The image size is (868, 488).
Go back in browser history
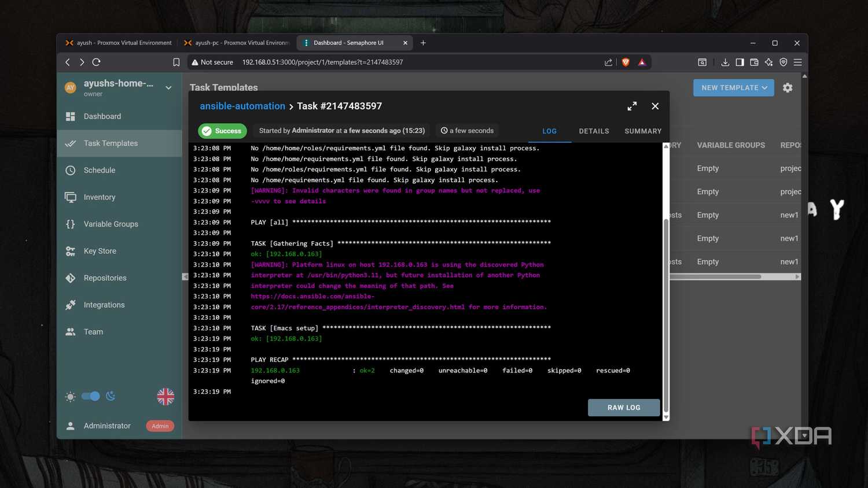pos(68,62)
